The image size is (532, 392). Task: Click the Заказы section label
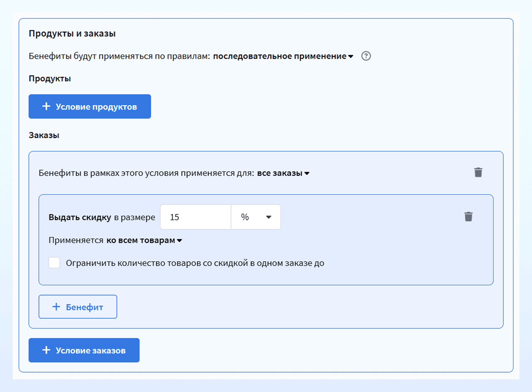[x=44, y=135]
